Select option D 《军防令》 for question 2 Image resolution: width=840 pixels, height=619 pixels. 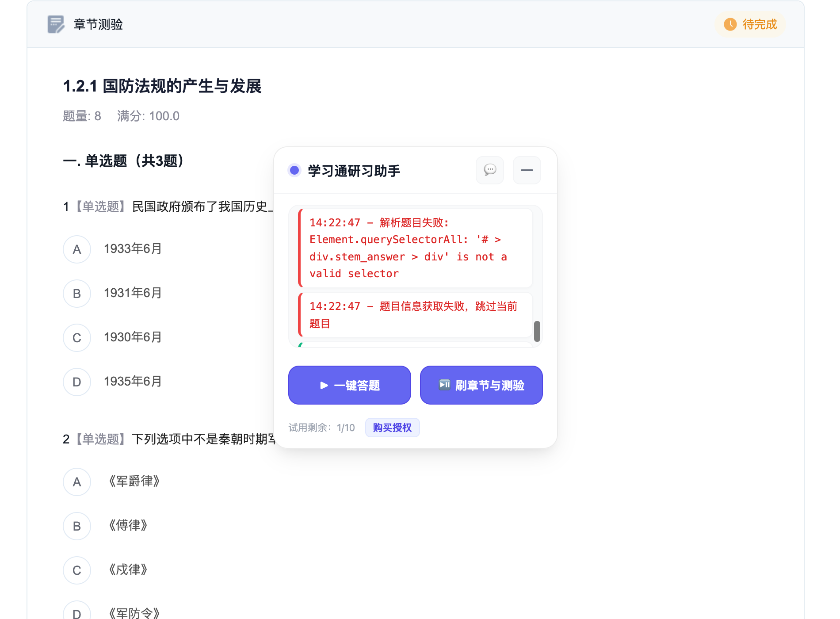coord(77,613)
